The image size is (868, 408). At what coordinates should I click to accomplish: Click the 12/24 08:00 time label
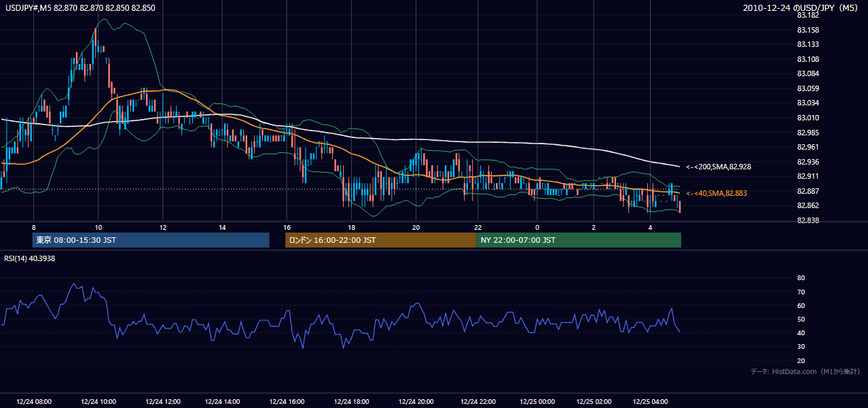pyautogui.click(x=34, y=401)
